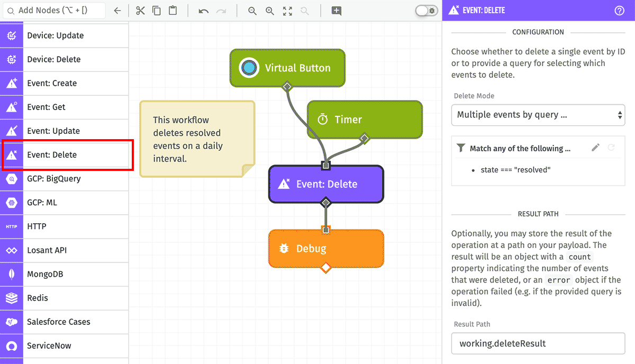Click the Losant API node icon
Viewport: 635px width, 364px height.
tap(12, 250)
